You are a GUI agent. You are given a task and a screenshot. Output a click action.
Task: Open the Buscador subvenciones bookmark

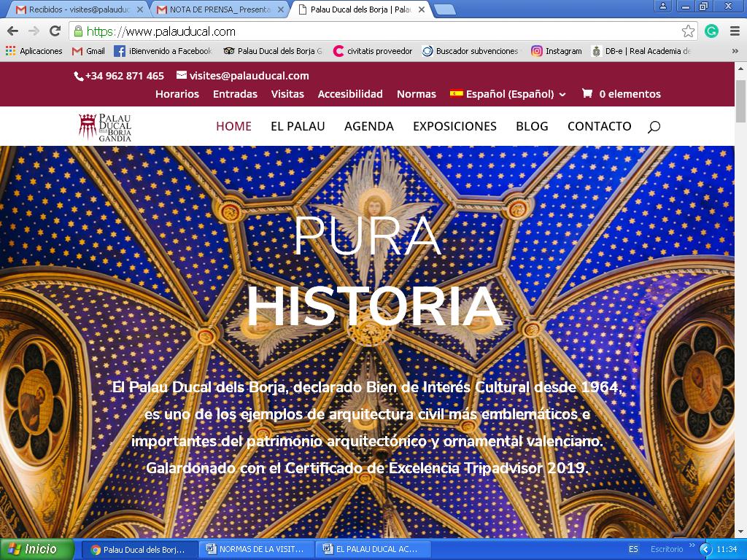(471, 51)
